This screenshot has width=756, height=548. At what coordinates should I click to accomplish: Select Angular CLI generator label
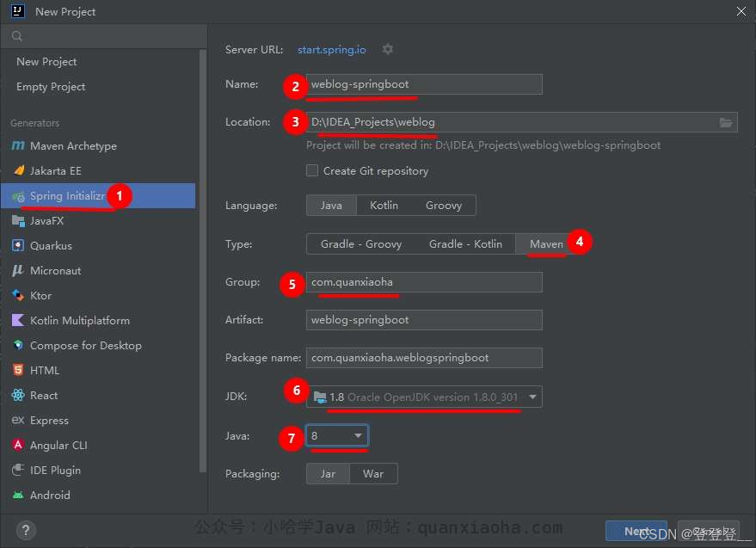tap(58, 446)
